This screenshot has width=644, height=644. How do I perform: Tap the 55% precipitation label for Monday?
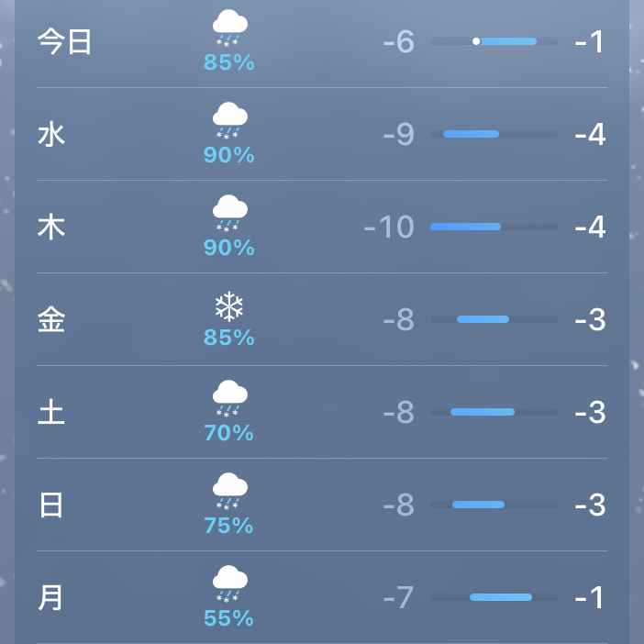coord(229,618)
